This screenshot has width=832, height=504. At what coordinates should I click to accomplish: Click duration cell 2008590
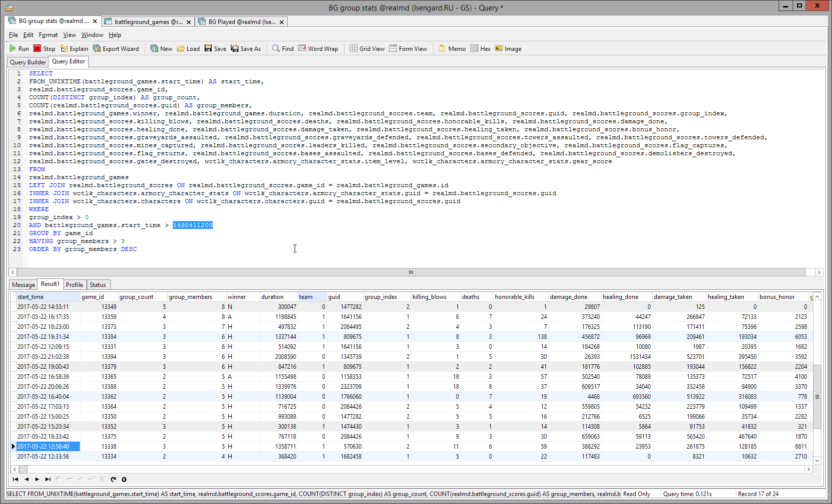279,357
